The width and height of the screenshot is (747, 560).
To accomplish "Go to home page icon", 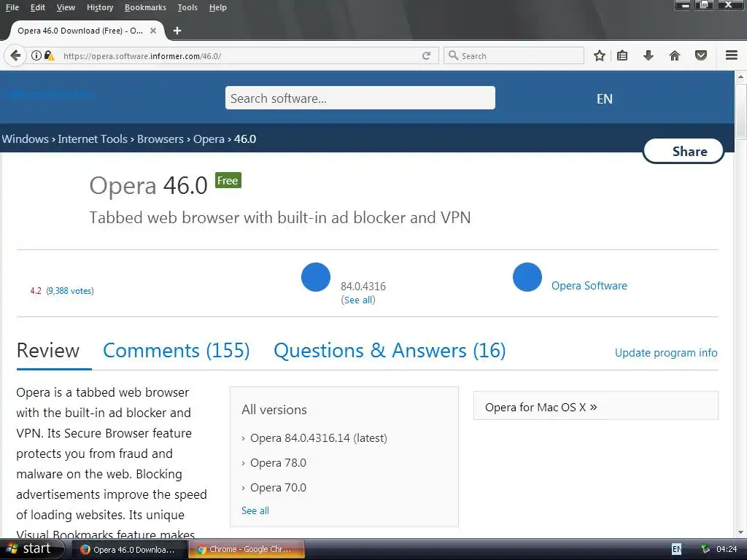I will click(x=675, y=55).
